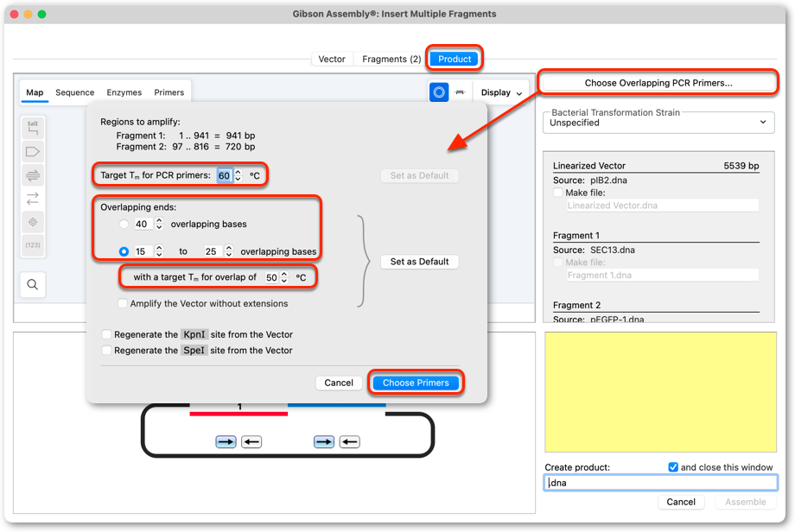795x532 pixels.
Task: Click the target Tm 60 value field
Action: pos(224,176)
